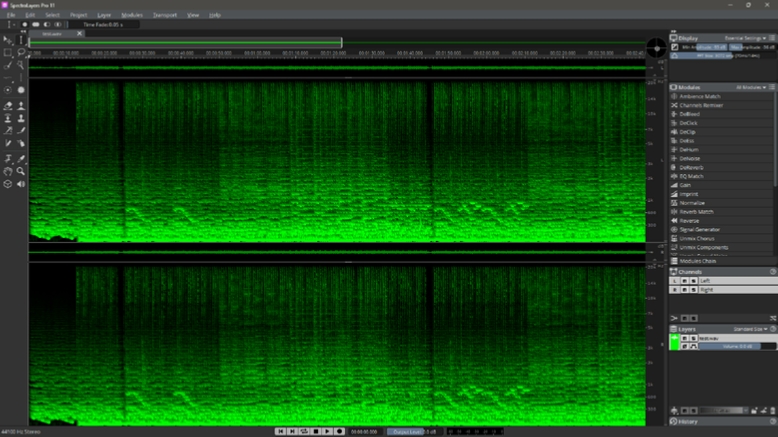Toggle mute on the Left channel
This screenshot has width=778, height=437.
point(682,281)
